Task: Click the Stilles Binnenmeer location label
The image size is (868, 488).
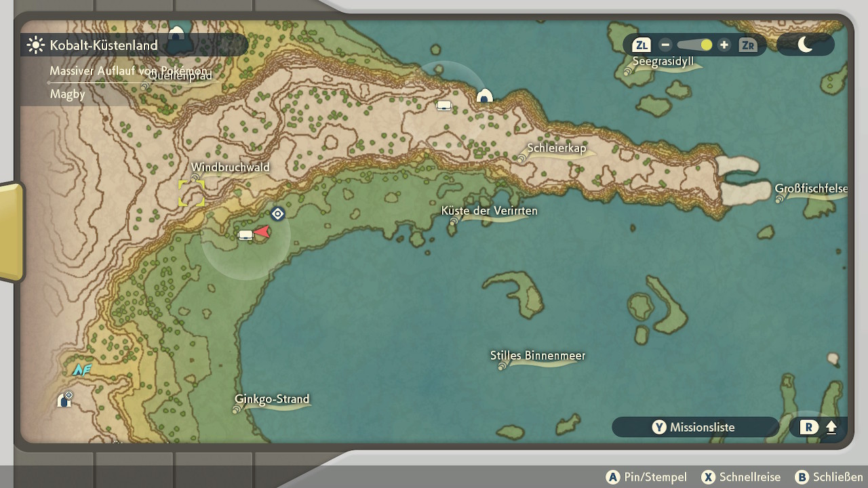Action: [x=537, y=356]
